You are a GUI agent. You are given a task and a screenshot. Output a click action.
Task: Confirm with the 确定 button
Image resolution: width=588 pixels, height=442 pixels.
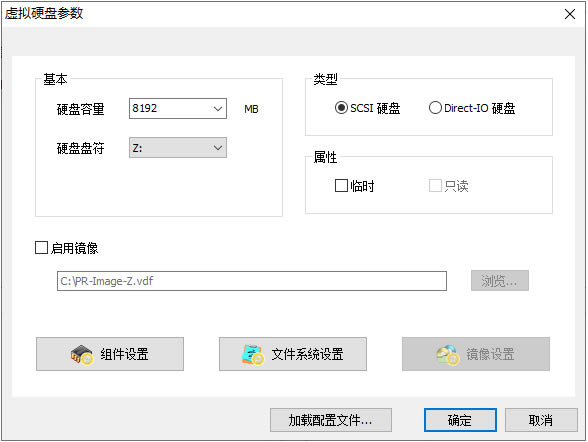click(460, 420)
